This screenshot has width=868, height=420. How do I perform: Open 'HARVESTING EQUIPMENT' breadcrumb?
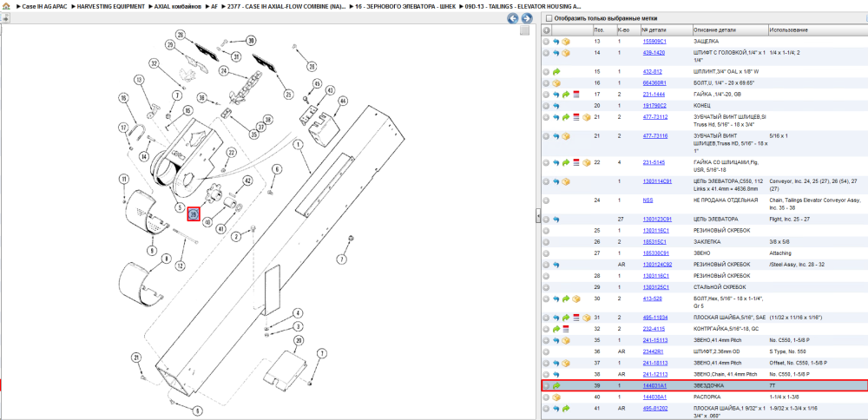pyautogui.click(x=111, y=6)
